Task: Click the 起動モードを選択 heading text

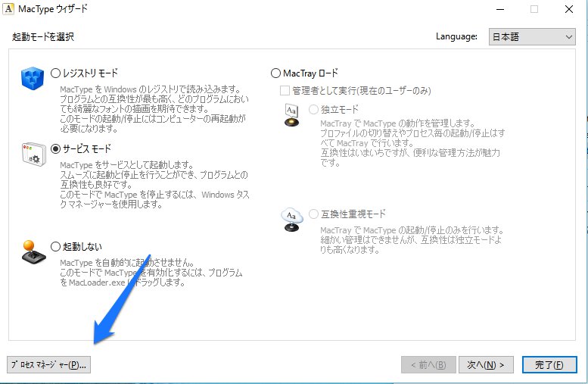Action: click(x=43, y=37)
